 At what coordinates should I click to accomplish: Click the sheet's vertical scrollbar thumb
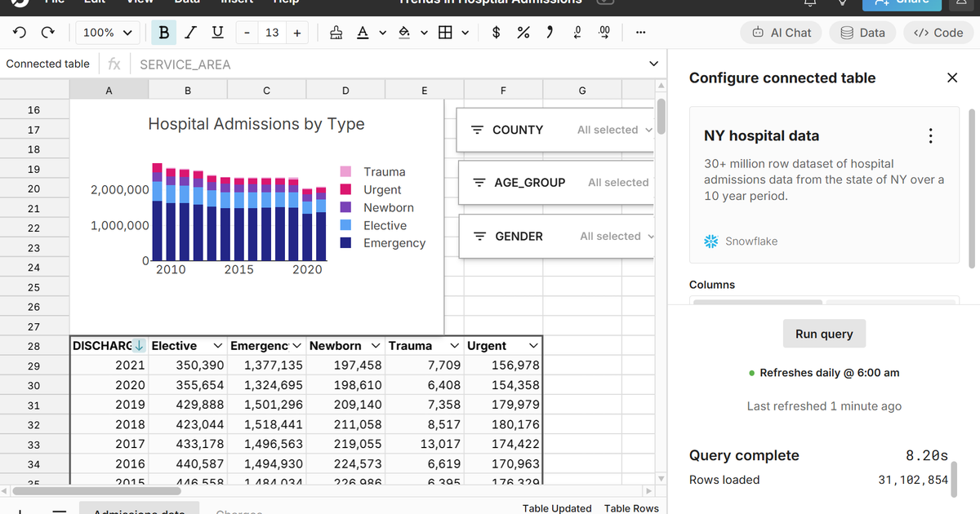(661, 116)
